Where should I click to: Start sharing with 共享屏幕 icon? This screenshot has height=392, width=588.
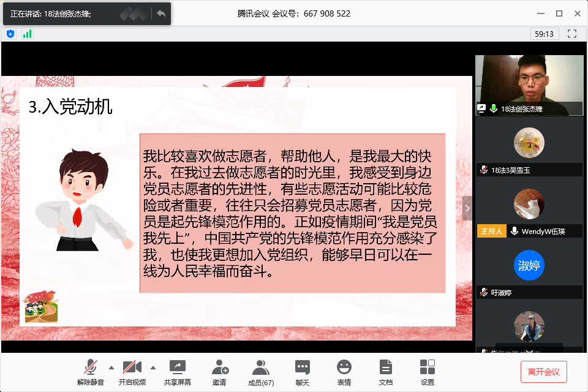pos(177,367)
